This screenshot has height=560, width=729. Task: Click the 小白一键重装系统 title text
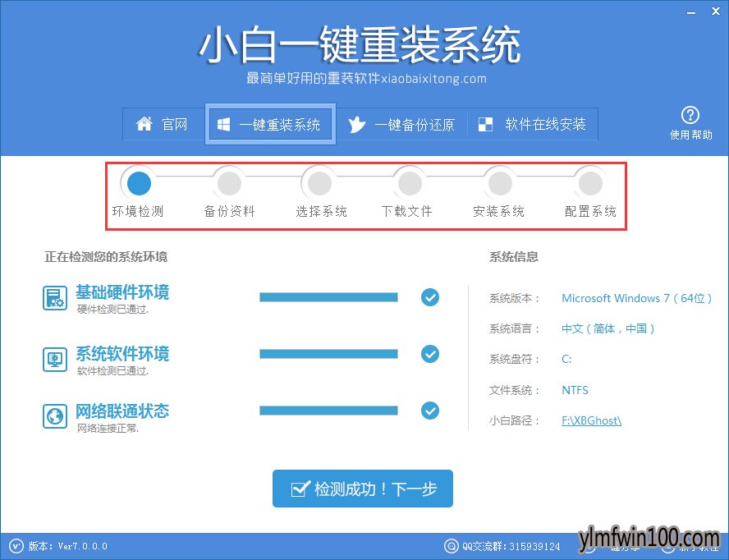click(360, 44)
